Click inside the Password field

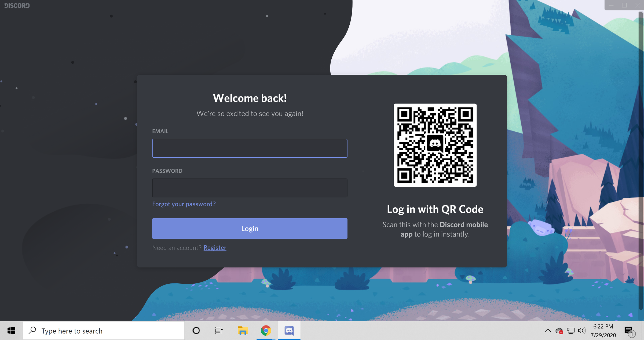click(x=250, y=187)
